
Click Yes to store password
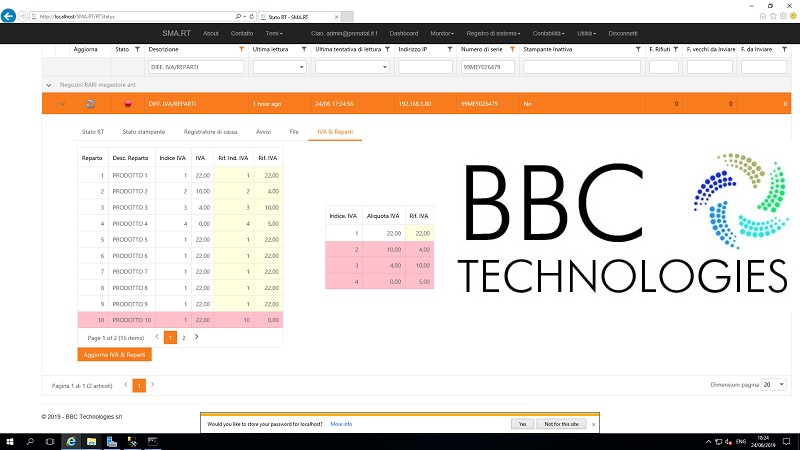(522, 424)
